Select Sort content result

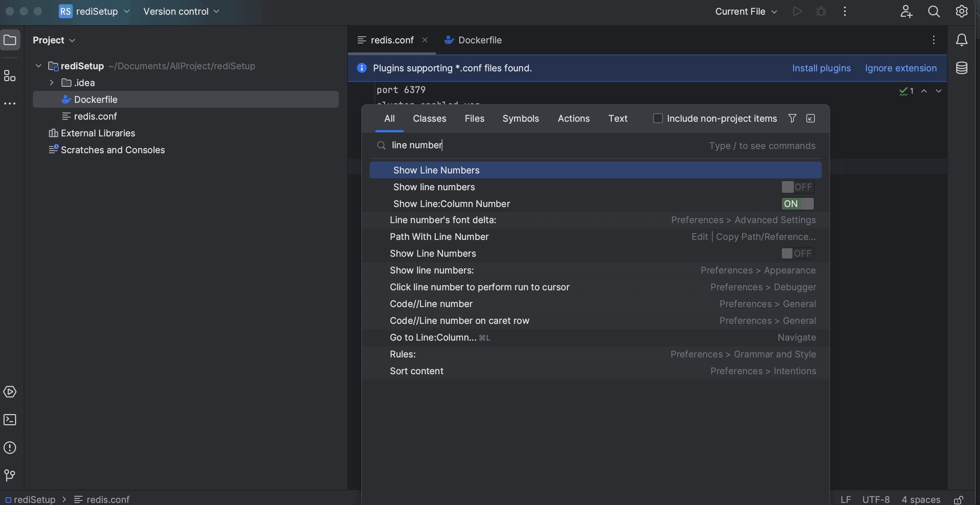[x=595, y=371]
